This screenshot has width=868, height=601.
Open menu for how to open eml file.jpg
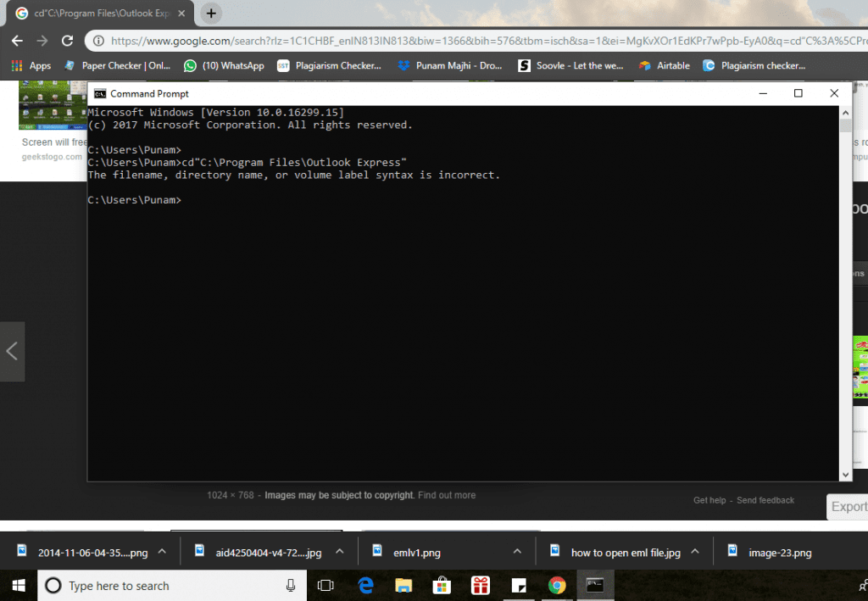694,552
